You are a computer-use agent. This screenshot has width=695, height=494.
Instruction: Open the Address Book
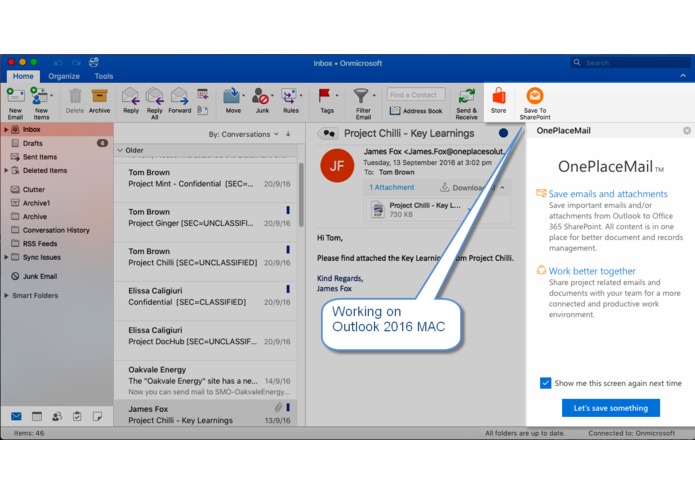pos(416,111)
